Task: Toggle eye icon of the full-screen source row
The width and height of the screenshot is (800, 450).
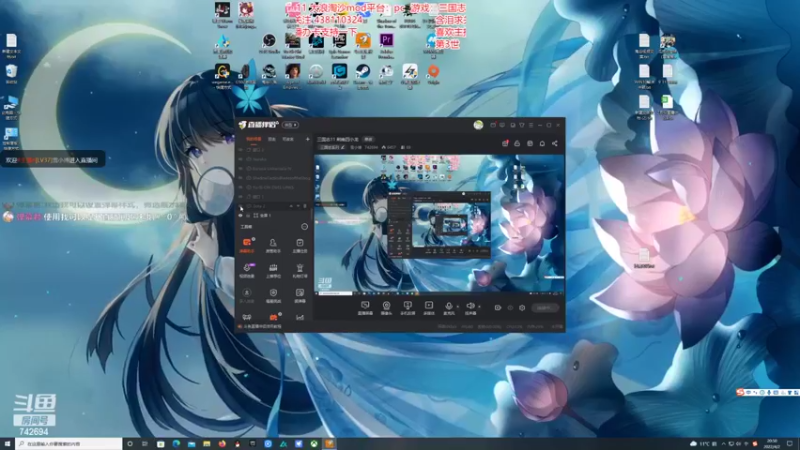Action: tap(241, 216)
